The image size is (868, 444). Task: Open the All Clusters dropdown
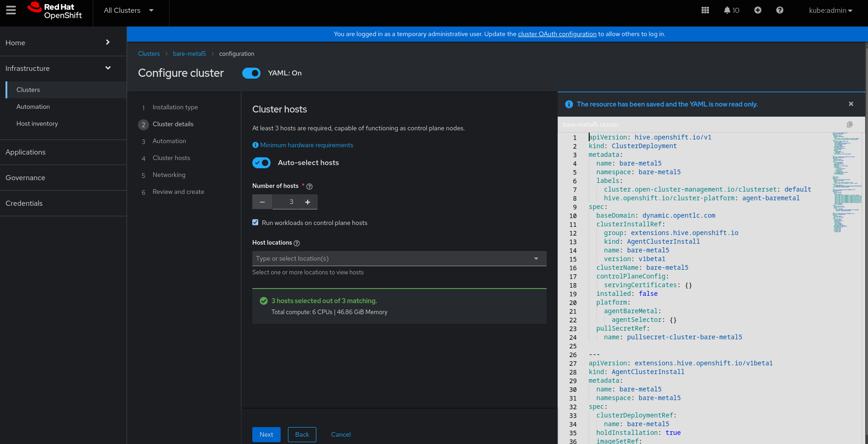[x=129, y=11]
